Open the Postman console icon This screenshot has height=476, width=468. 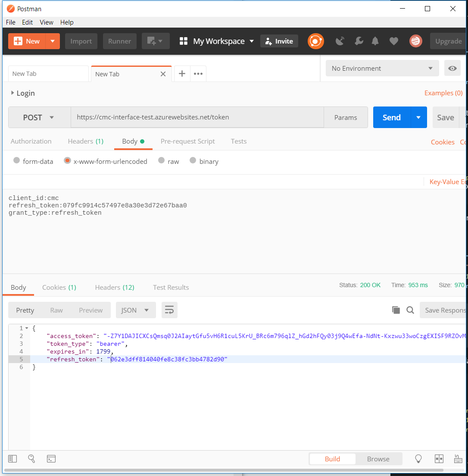click(x=51, y=459)
